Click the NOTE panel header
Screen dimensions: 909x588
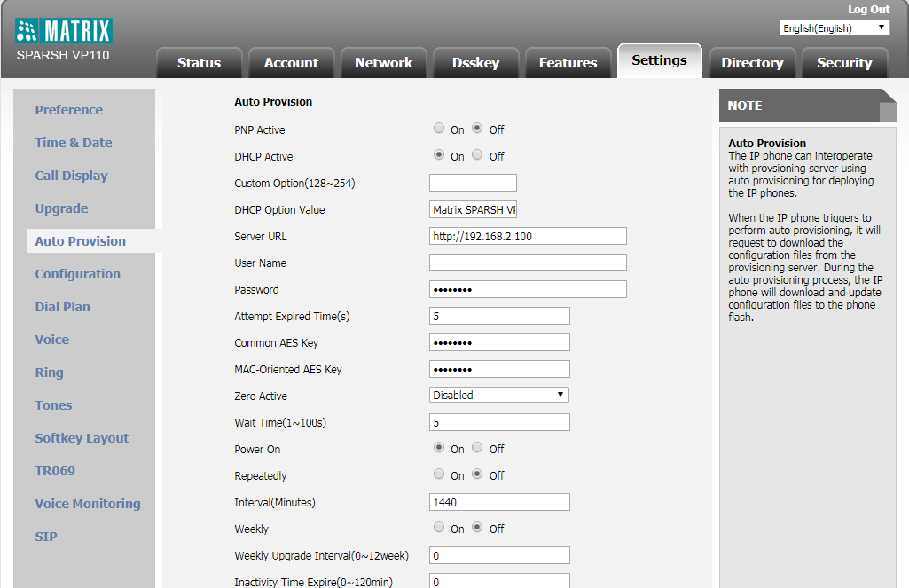tap(808, 106)
